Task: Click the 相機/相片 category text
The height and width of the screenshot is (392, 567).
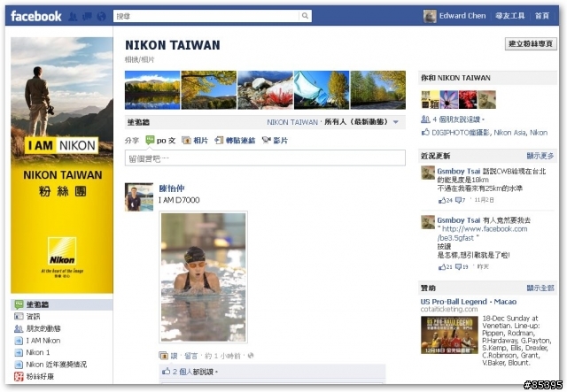Action: click(139, 59)
